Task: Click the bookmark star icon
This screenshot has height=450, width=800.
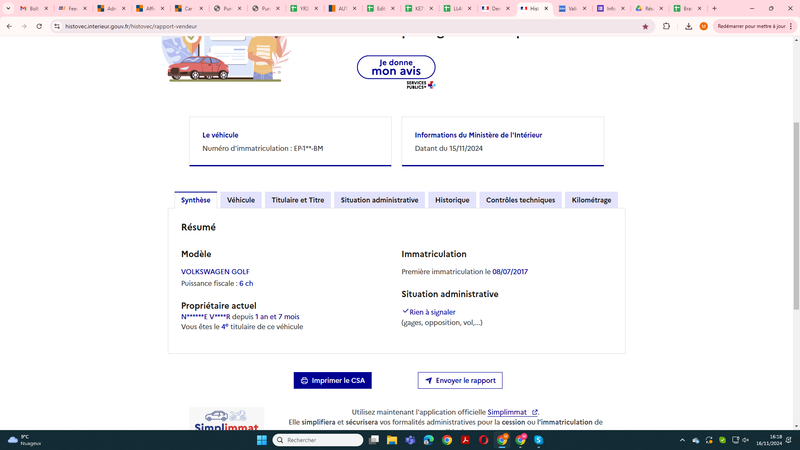Action: point(645,26)
